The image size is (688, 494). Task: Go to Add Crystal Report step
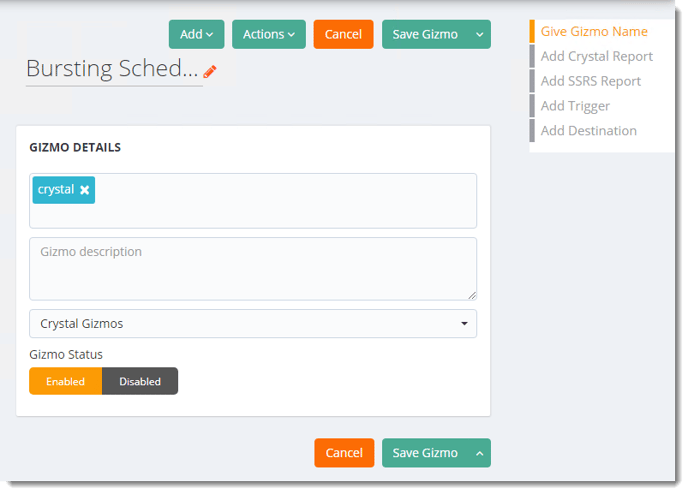pos(597,57)
